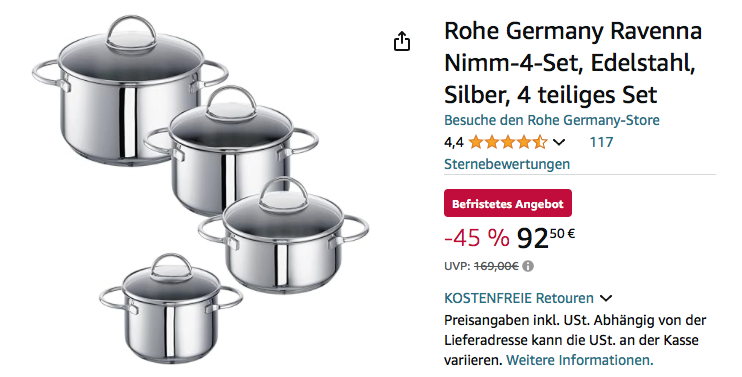Click the smallest pot at bottom left
Image resolution: width=742 pixels, height=377 pixels.
pyautogui.click(x=171, y=308)
